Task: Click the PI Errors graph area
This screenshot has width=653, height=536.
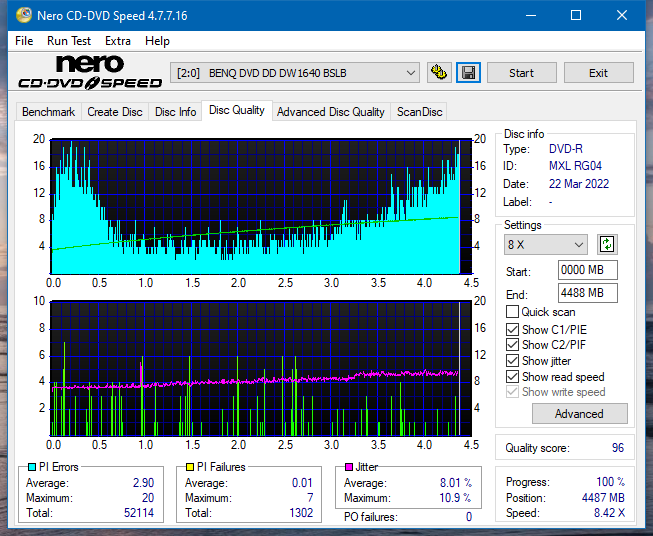Action: click(261, 207)
